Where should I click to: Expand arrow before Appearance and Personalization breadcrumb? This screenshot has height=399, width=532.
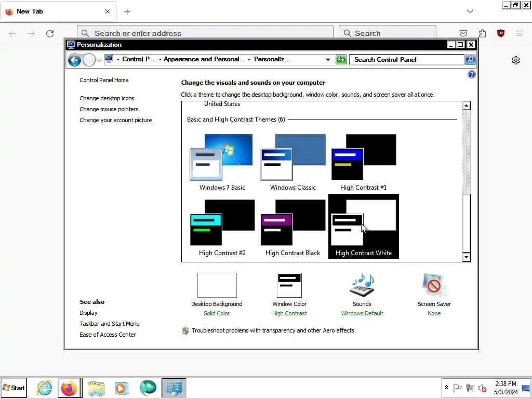[160, 59]
